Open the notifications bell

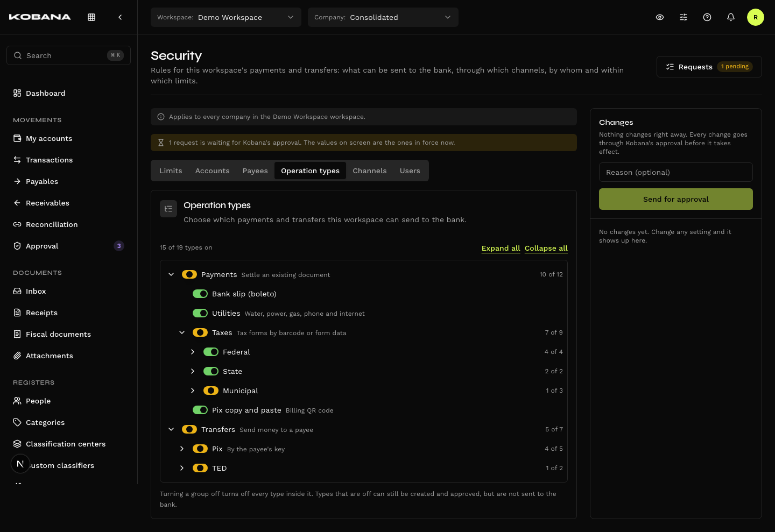coord(731,17)
